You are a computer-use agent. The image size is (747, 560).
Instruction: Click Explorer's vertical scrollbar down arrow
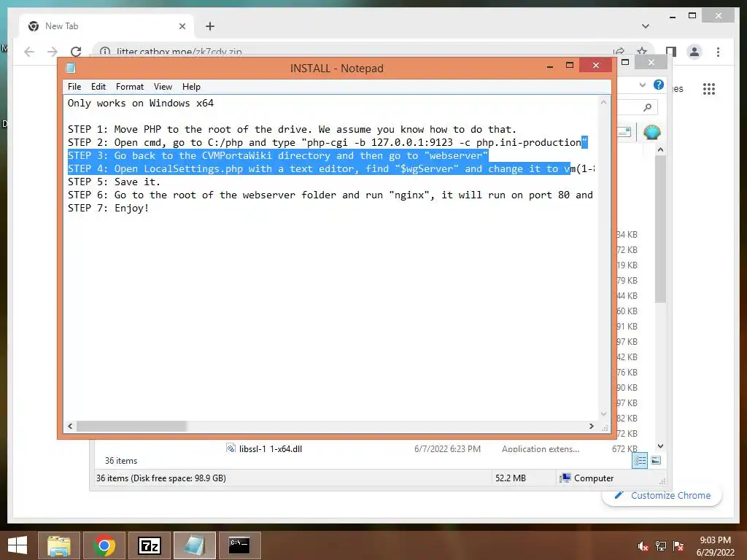tap(660, 446)
